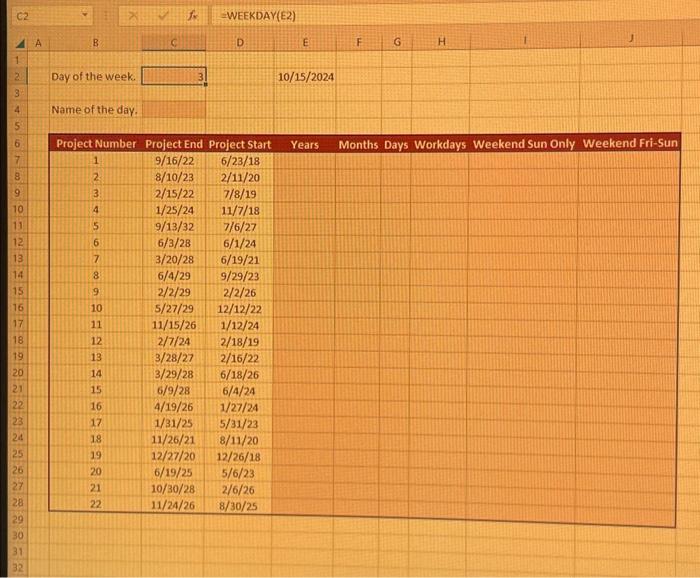The height and width of the screenshot is (578, 700).
Task: Click the empty shaded cell C4
Action: (x=174, y=110)
